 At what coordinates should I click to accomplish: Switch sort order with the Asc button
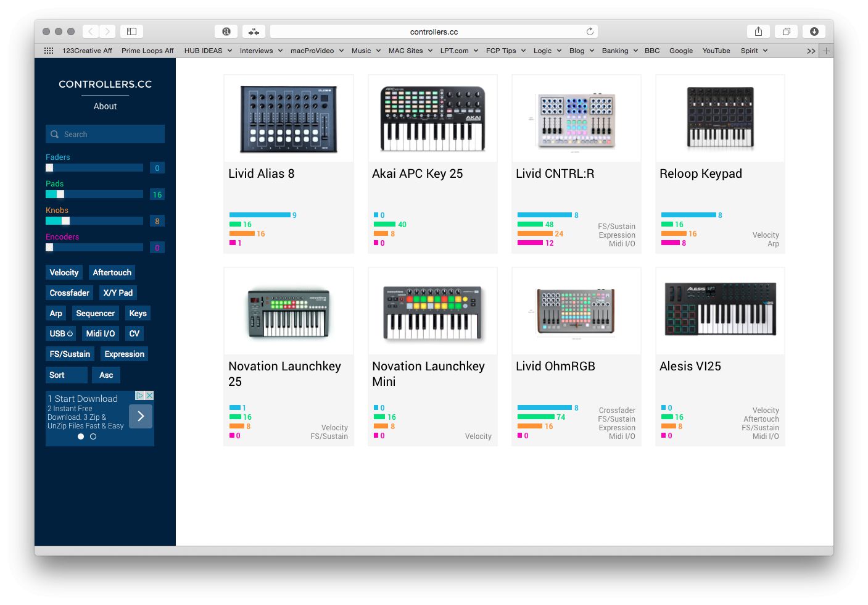106,375
